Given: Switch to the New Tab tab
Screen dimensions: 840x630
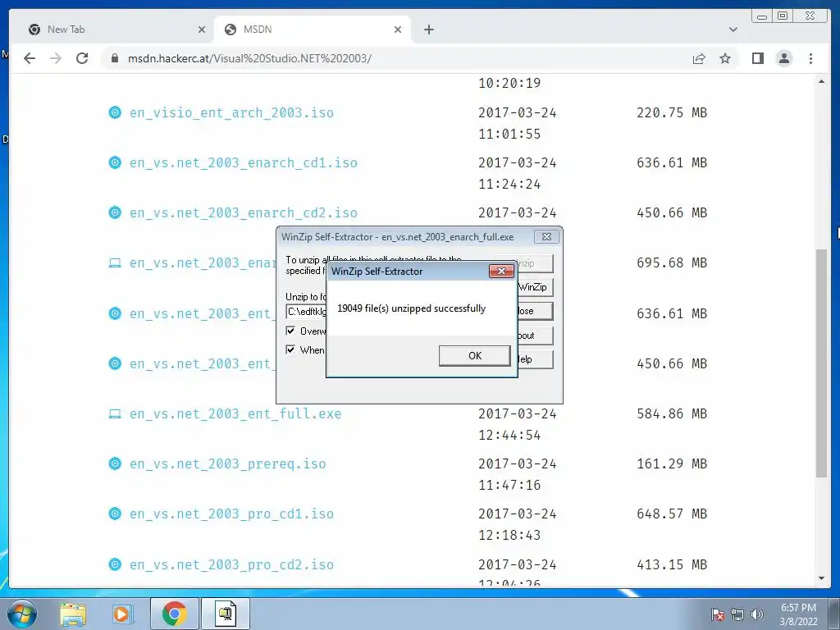Looking at the screenshot, I should pos(116,30).
